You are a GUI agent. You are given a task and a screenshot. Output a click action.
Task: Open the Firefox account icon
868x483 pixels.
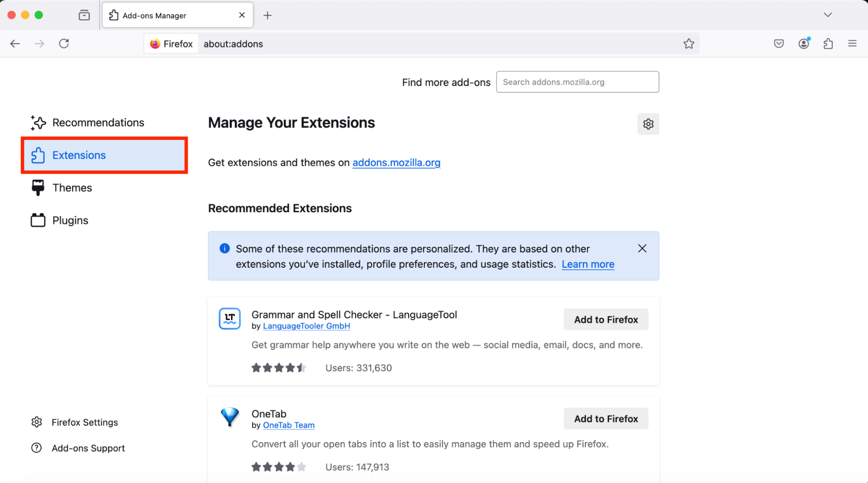click(804, 43)
